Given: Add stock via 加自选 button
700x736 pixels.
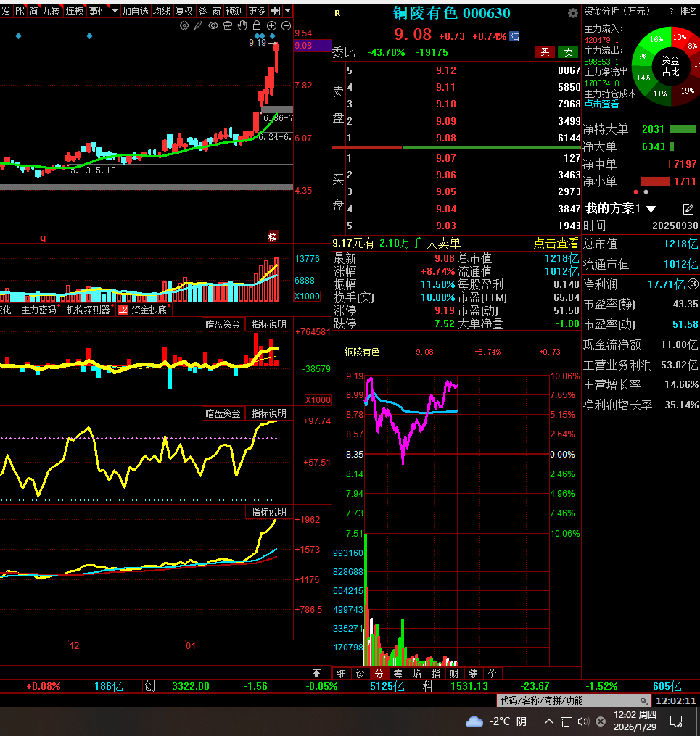Looking at the screenshot, I should [135, 11].
